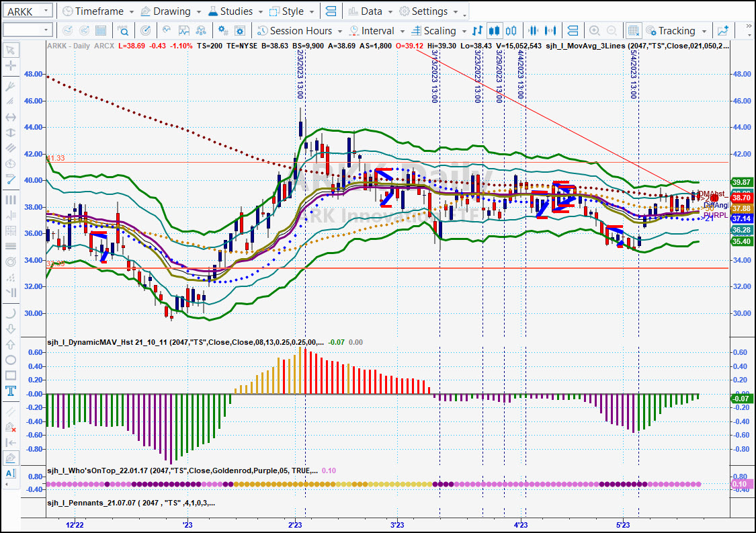Open the Style menu
Viewport: 756px width, 533px height.
292,11
